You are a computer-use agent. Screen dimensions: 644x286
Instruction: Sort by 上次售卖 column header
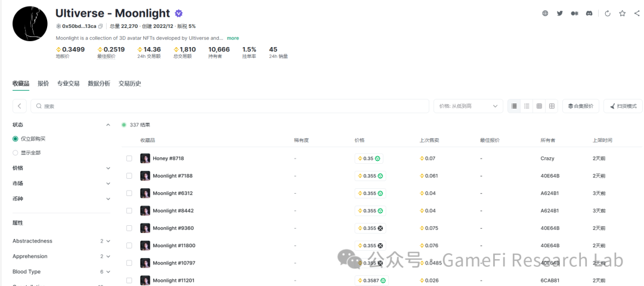click(x=429, y=141)
